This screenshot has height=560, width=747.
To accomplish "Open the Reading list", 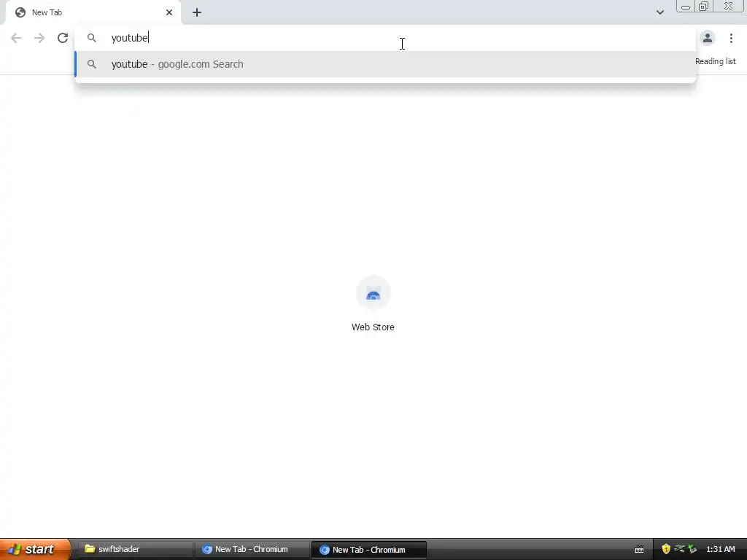I will pyautogui.click(x=715, y=61).
